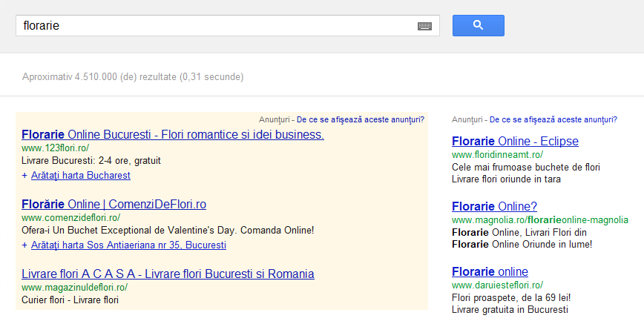The image size is (644, 324).
Task: Click www.floridinneamt.ro green URL
Action: pyautogui.click(x=497, y=155)
